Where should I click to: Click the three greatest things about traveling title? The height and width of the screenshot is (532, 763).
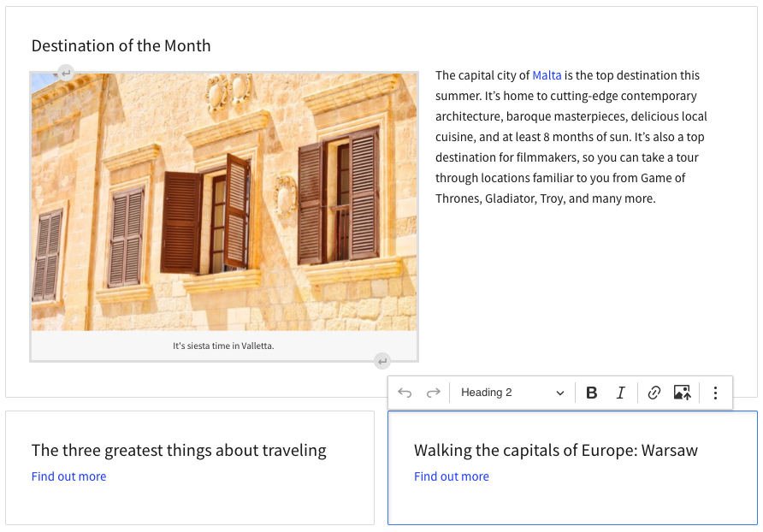pyautogui.click(x=178, y=449)
